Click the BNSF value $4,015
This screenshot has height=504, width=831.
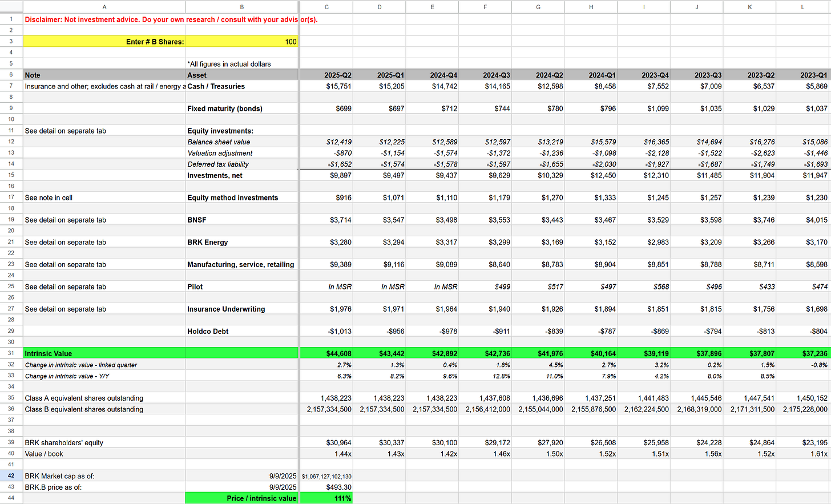click(x=816, y=220)
